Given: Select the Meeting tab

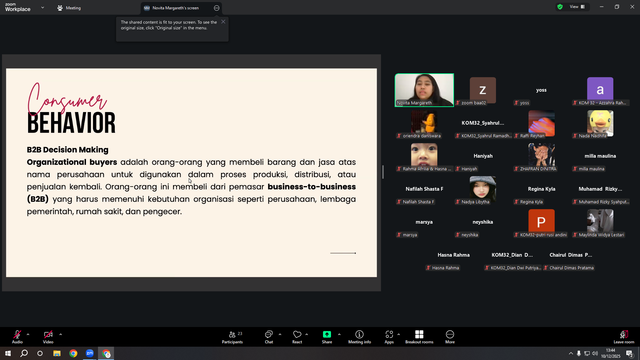Looking at the screenshot, I should 69,8.
